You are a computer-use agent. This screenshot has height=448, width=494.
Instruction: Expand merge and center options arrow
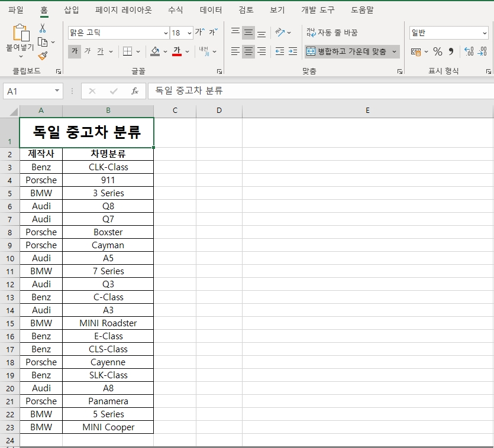coord(395,51)
